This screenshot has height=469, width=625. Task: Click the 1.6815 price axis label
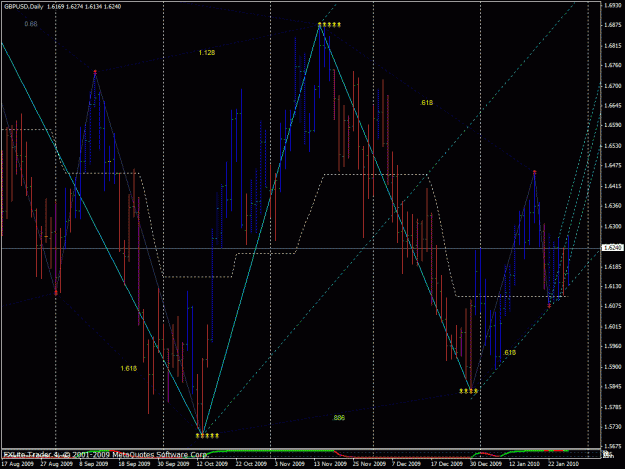point(613,45)
